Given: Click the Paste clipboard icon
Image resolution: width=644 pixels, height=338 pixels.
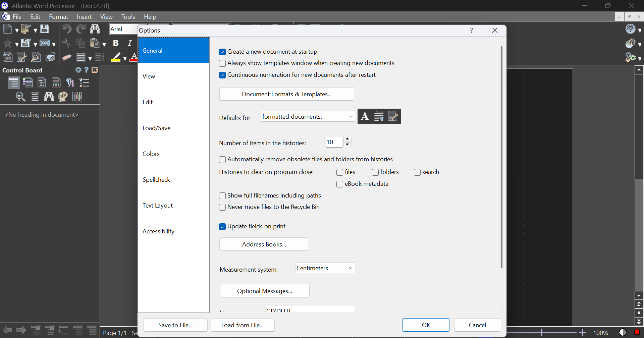Looking at the screenshot, I should pos(95,43).
